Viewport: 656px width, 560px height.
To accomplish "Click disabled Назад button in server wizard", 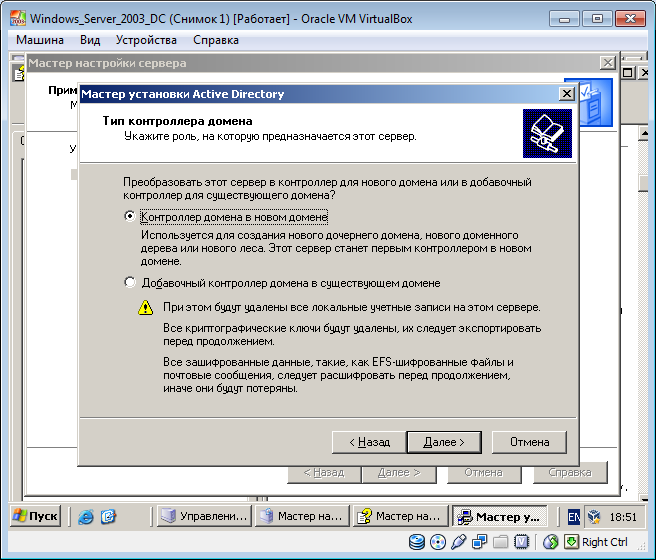I will point(324,473).
